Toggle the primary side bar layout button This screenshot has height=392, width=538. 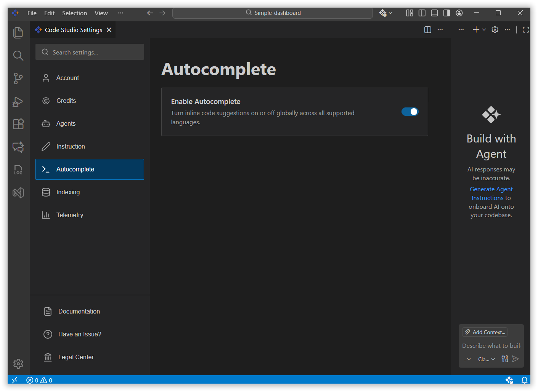tap(422, 13)
